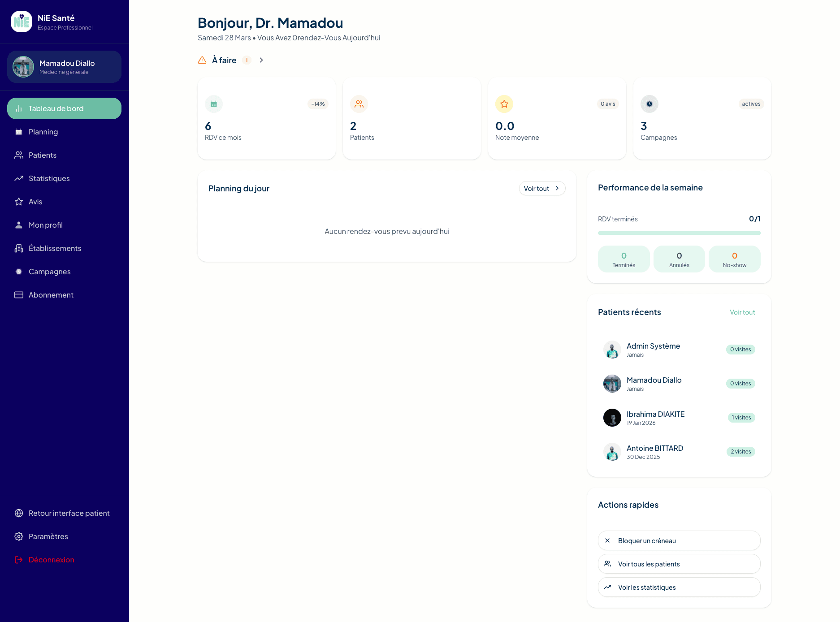Click the Patients card people icon
The width and height of the screenshot is (840, 622).
click(359, 104)
